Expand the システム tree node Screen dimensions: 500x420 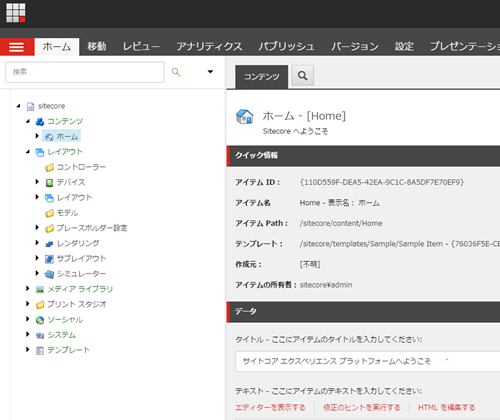click(x=28, y=334)
